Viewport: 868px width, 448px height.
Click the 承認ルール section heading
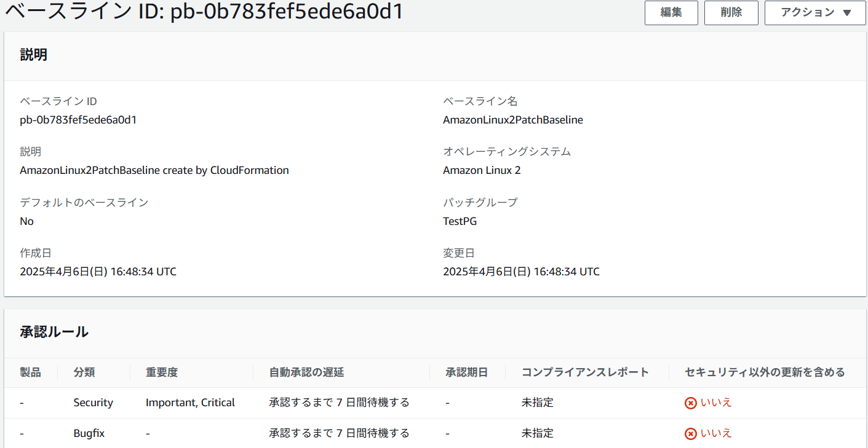click(54, 332)
